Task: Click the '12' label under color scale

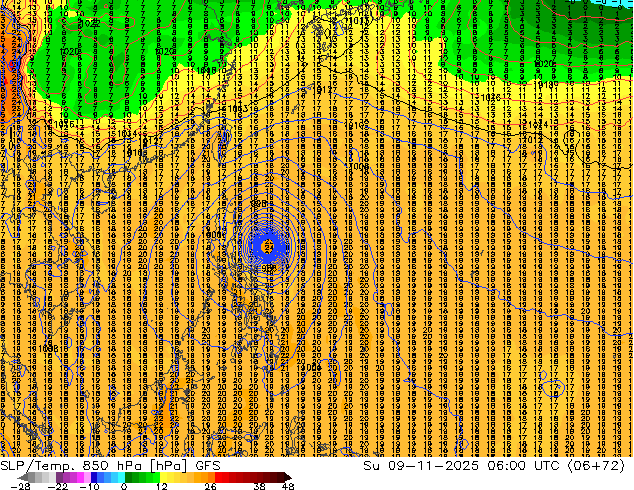Action: tap(162, 486)
